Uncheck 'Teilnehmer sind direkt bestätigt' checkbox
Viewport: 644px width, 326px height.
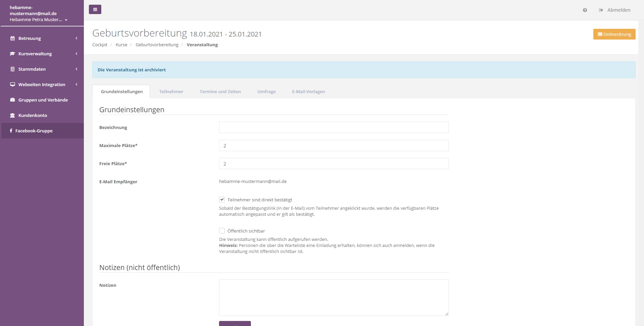(x=222, y=200)
